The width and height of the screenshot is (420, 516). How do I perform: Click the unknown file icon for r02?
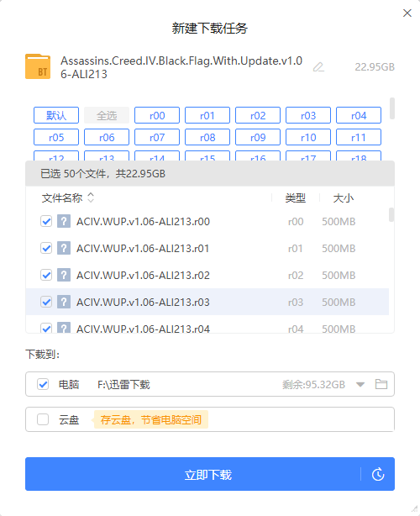[64, 275]
